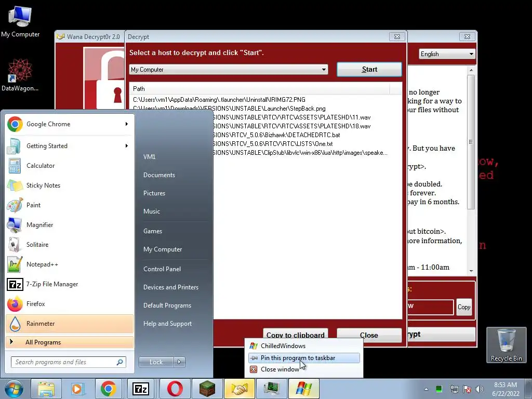This screenshot has width=532, height=399.
Task: Open 7-Zip from the taskbar
Action: tap(140, 389)
